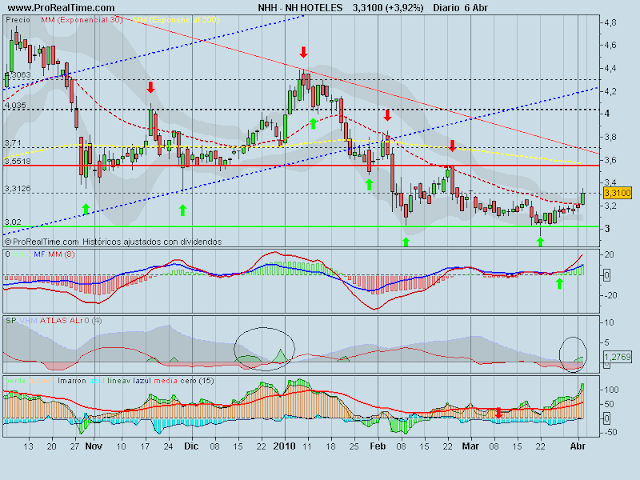Select the NHH - NH HOTELES ticker title
Viewport: 640px width, 480px height.
click(300, 8)
